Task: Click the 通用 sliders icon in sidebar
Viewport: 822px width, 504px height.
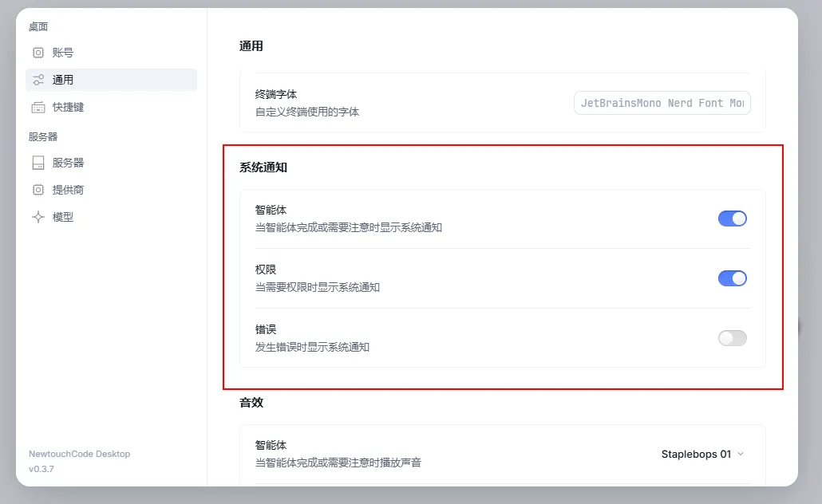Action: click(x=38, y=80)
